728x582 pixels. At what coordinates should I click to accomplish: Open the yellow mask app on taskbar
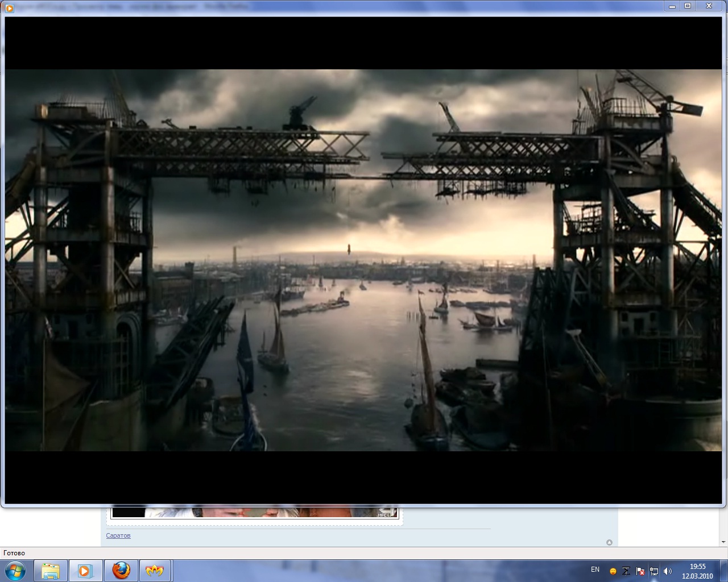pos(155,571)
